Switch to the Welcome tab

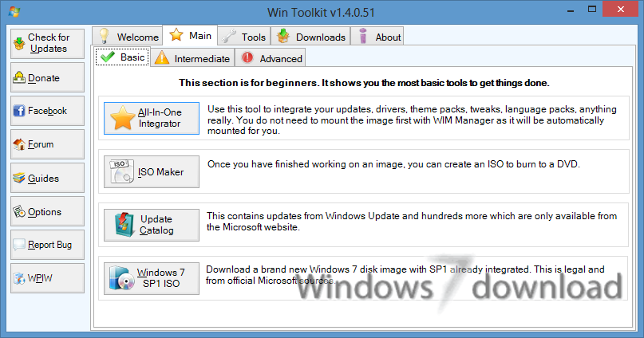(128, 37)
